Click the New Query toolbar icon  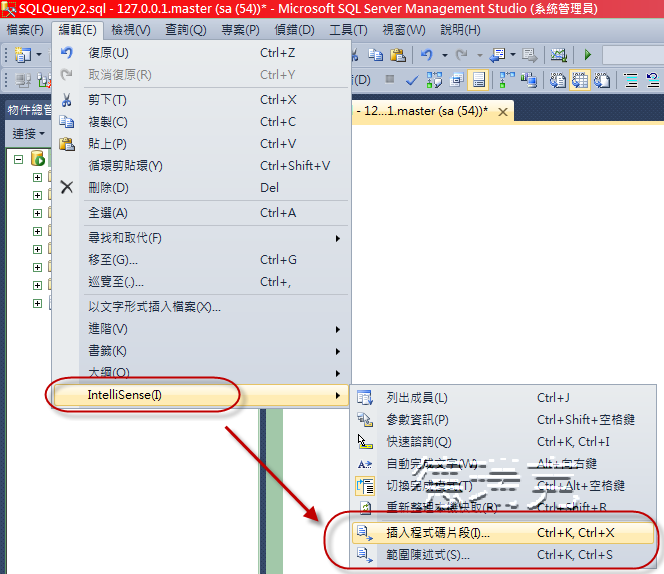click(x=23, y=55)
